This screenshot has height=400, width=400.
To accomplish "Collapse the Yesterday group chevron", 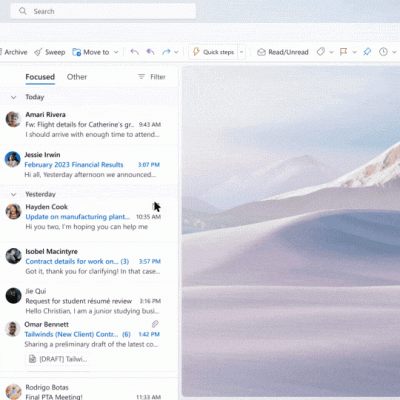I will (x=14, y=194).
